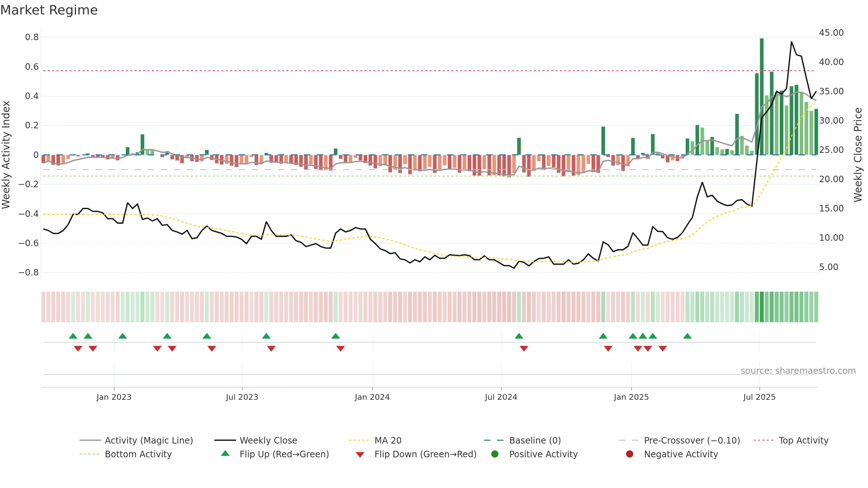Click the first green flip-up marker before Jan 2023

pyautogui.click(x=73, y=336)
